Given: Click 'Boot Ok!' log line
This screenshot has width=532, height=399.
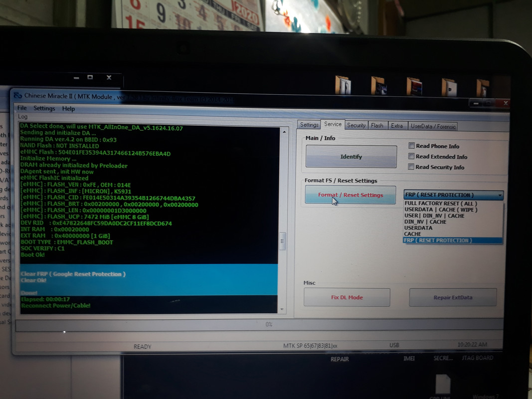Looking at the screenshot, I should pyautogui.click(x=32, y=254).
